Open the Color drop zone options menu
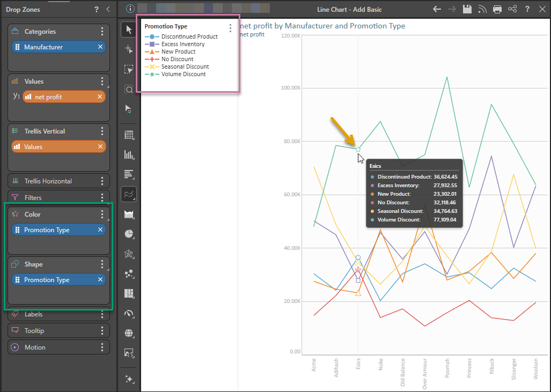The image size is (551, 392). pos(102,215)
